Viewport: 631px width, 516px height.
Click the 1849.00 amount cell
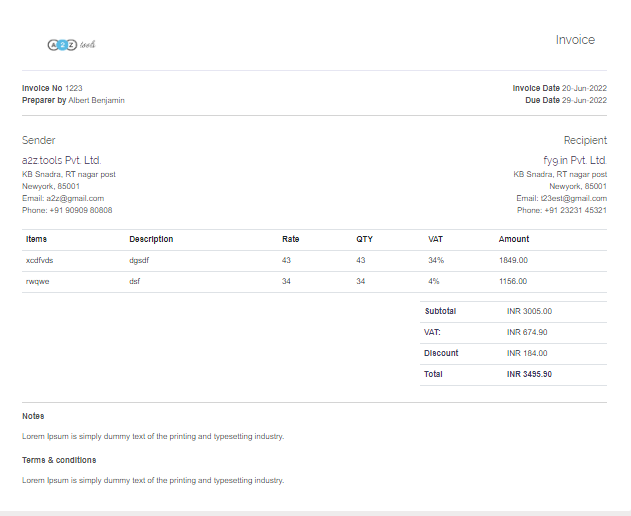pyautogui.click(x=513, y=260)
